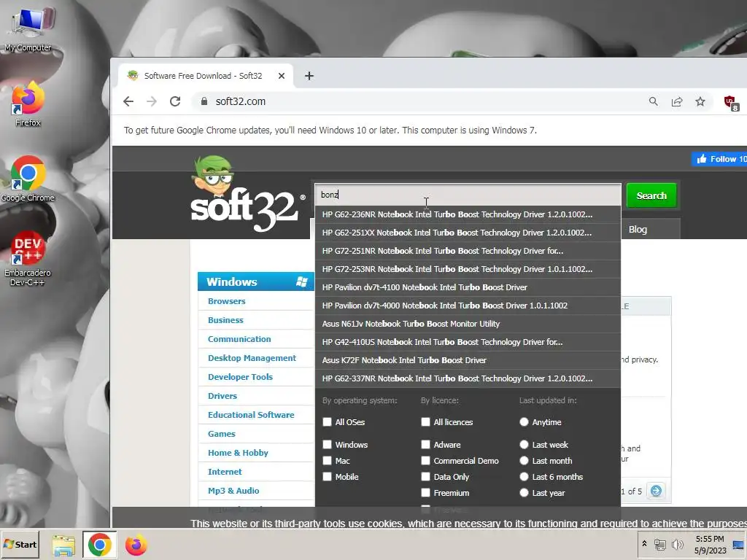Open the Drivers category

tap(222, 396)
